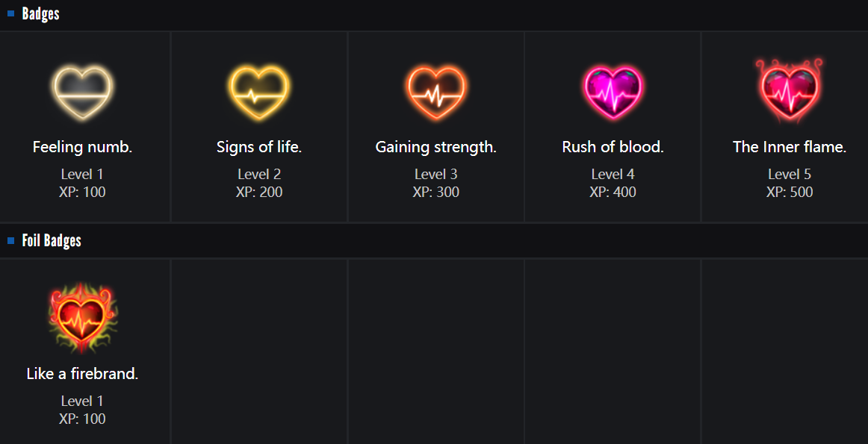The image size is (868, 444).
Task: Click the blue square beside Foil Badges
Action: point(11,240)
